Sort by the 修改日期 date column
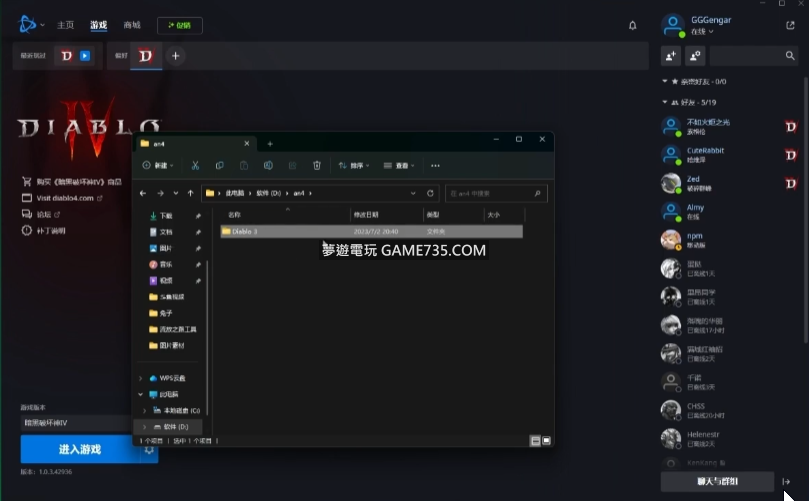 pos(386,215)
